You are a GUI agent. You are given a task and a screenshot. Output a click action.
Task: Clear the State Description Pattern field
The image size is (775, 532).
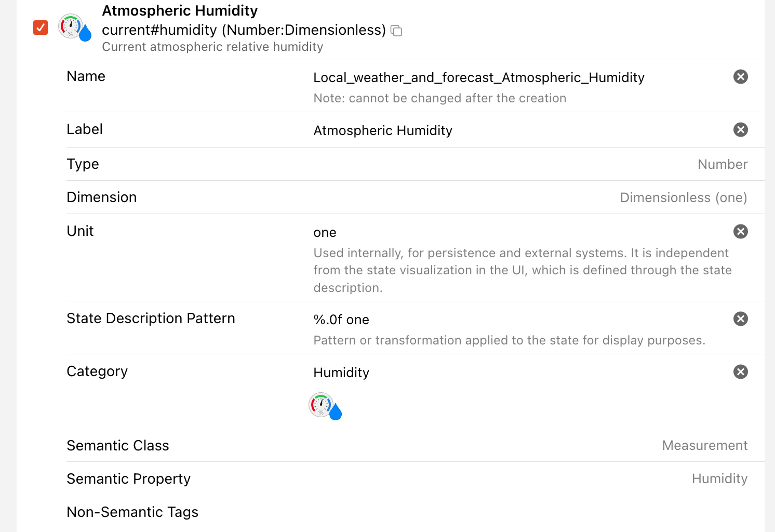point(740,319)
